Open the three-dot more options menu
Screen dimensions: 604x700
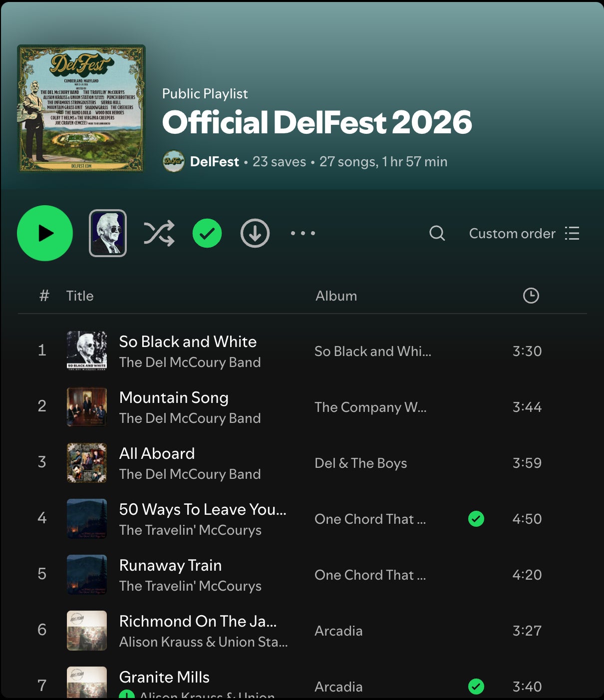(x=303, y=233)
